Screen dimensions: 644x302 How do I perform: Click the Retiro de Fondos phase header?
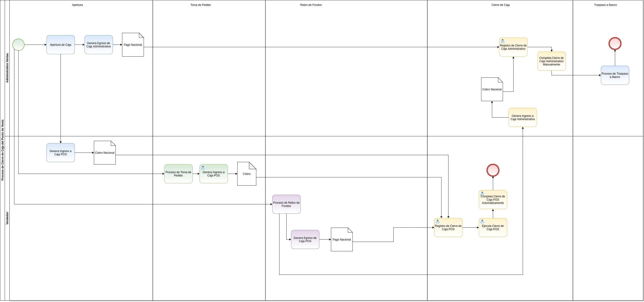[x=311, y=5]
